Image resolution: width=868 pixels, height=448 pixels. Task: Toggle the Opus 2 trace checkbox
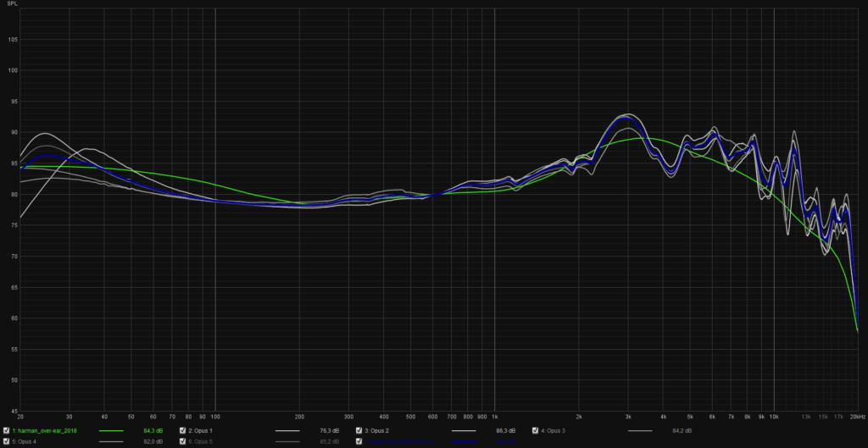(x=359, y=430)
